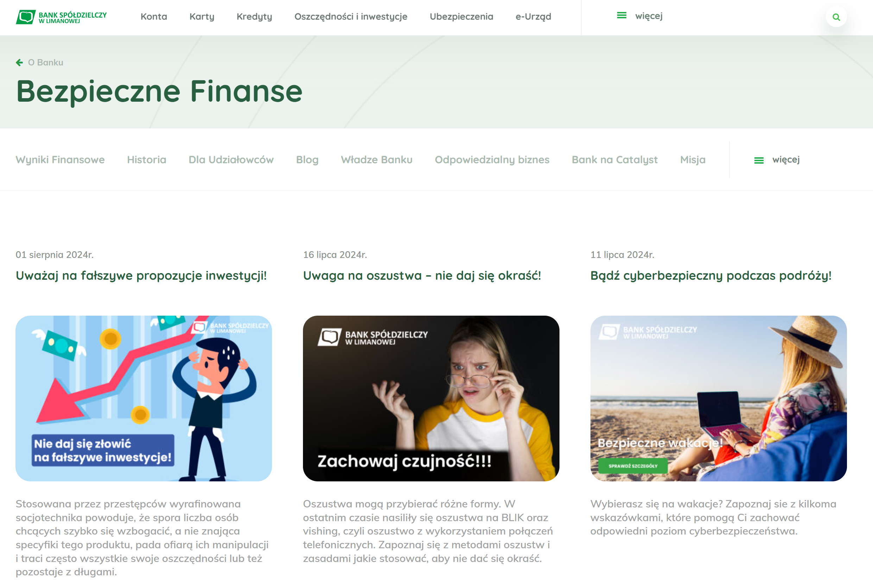The height and width of the screenshot is (588, 873).
Task: Open Oszczędności i inwestycje menu
Action: 350,17
